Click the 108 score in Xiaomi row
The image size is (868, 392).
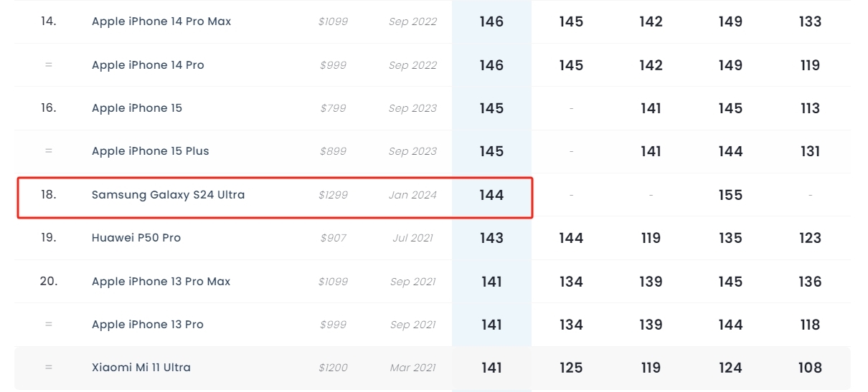810,368
